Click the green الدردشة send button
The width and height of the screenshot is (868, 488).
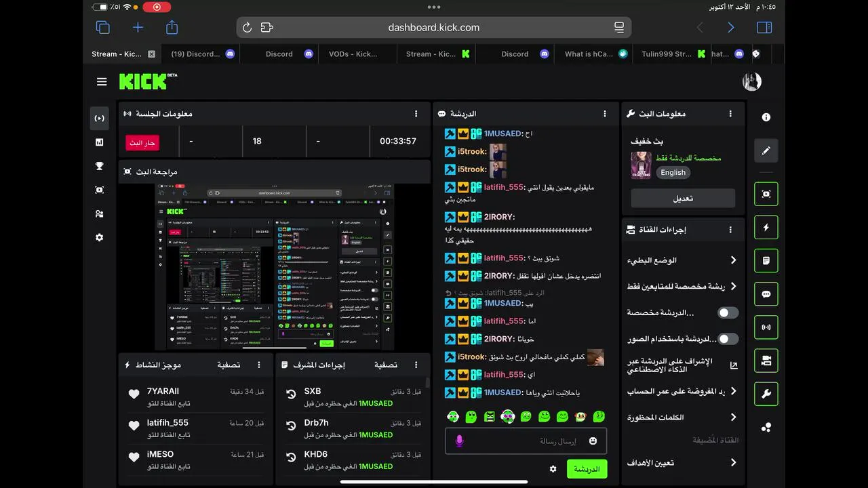pos(587,469)
